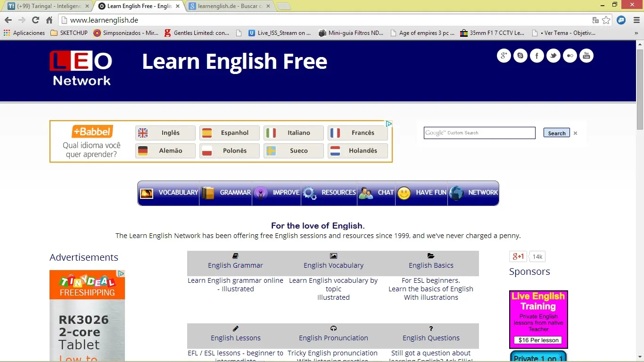Click the blue chat extension icon
The height and width of the screenshot is (362, 644).
pyautogui.click(x=621, y=20)
